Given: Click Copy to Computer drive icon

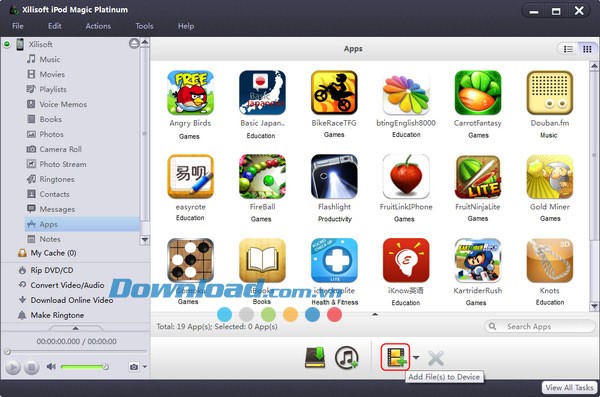Looking at the screenshot, I should point(315,358).
